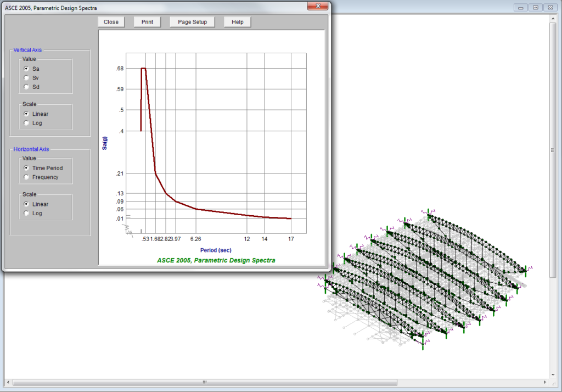Restore down the background model window

point(535,7)
